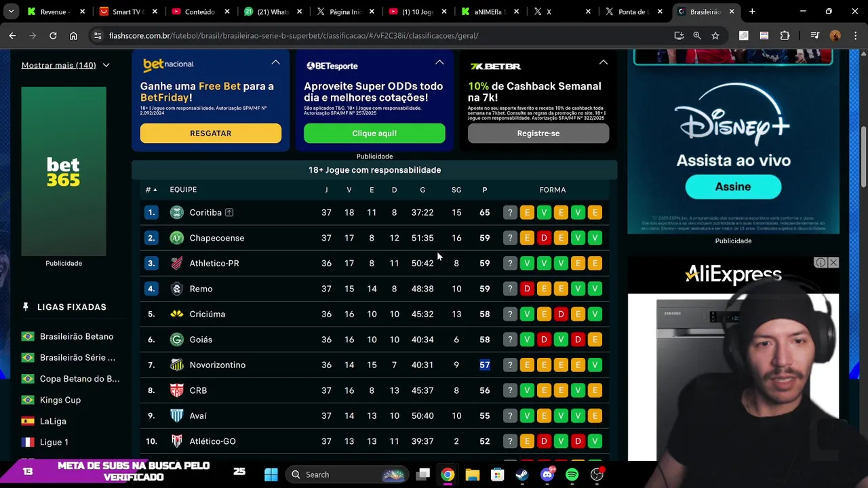Click the zoom magnifier icon in address bar
Viewport: 868px width, 488px height.
click(697, 35)
